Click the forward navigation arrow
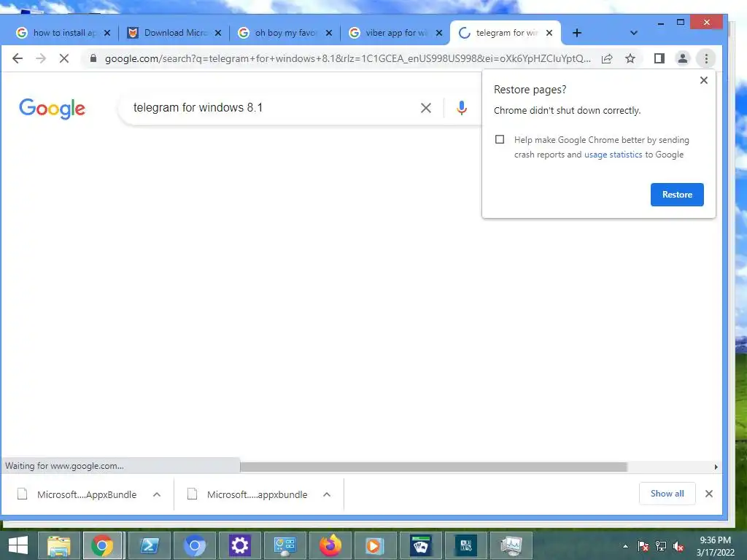 click(x=41, y=58)
